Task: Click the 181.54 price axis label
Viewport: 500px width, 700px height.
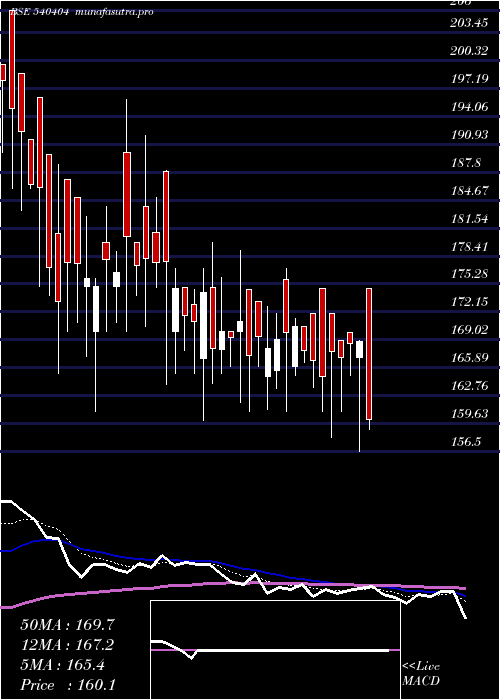Action: coord(469,219)
